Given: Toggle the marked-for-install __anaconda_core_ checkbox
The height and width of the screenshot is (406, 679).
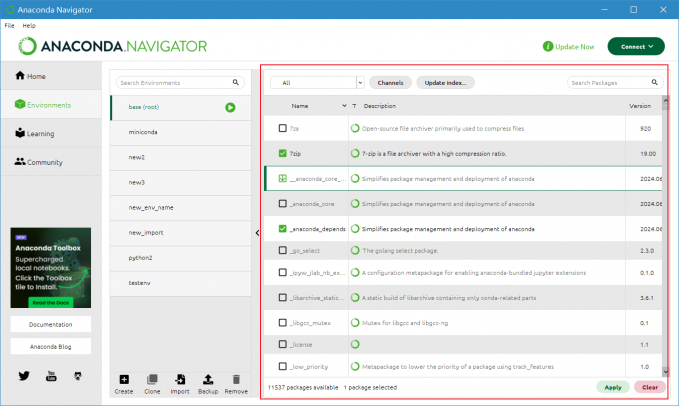Looking at the screenshot, I should tap(283, 178).
